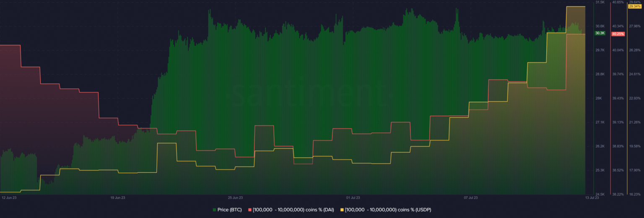Click the 24.5K price axis label
644x218 pixels.
coord(600,194)
